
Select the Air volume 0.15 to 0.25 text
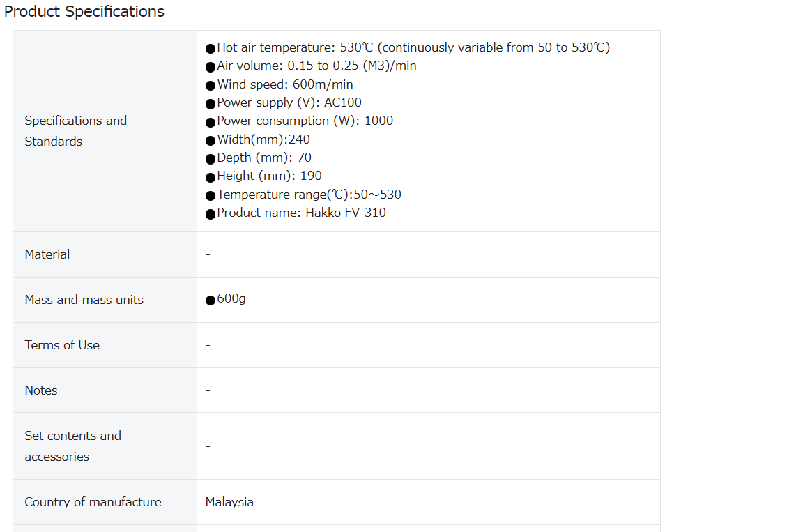tap(311, 66)
